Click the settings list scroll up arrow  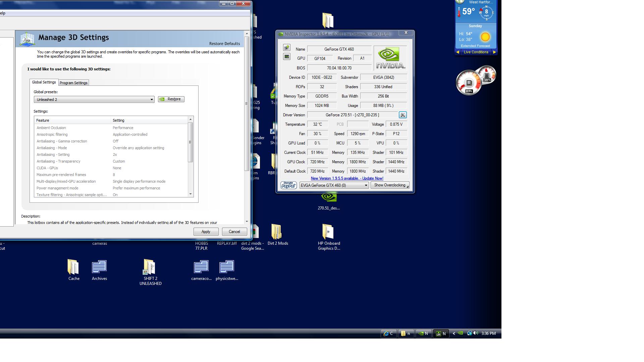(191, 120)
